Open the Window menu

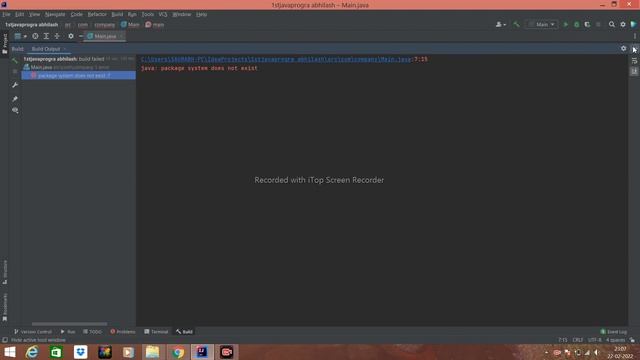[x=182, y=14]
